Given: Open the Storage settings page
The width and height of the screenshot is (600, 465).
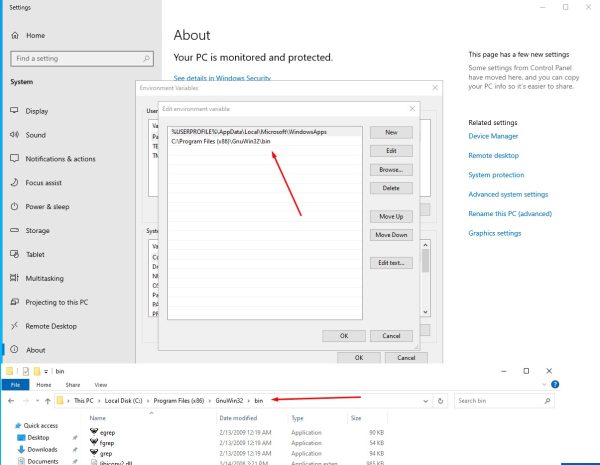Looking at the screenshot, I should [x=37, y=231].
